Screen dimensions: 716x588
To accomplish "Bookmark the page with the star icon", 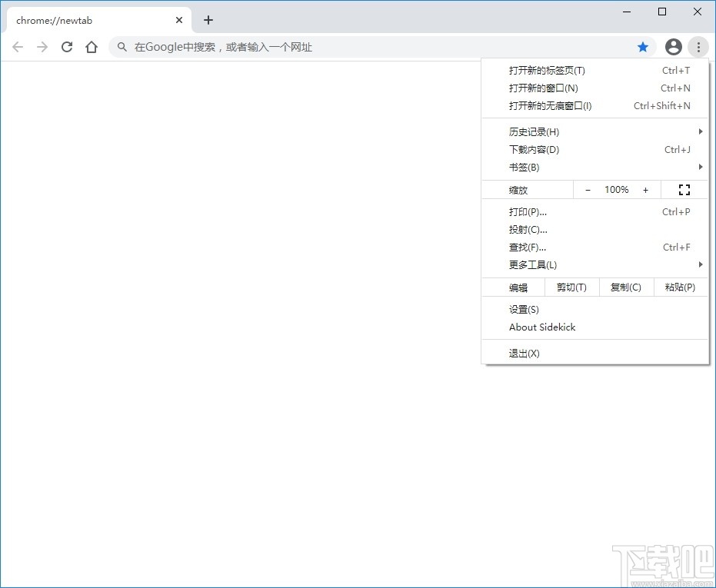I will [x=643, y=47].
